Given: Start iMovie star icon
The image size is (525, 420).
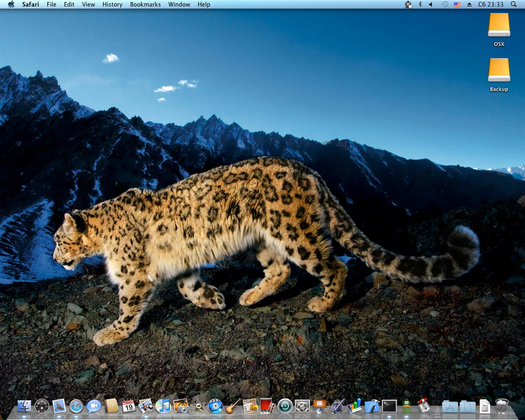Looking at the screenshot, I should 198,406.
